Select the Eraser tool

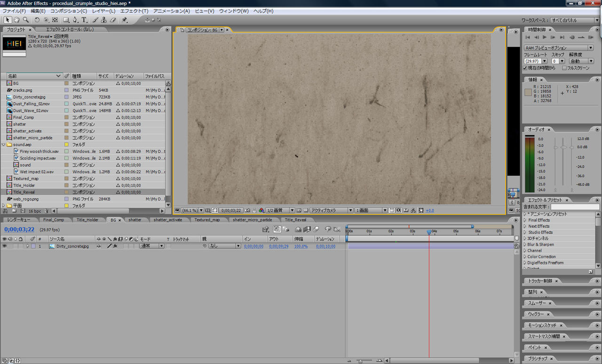(113, 20)
